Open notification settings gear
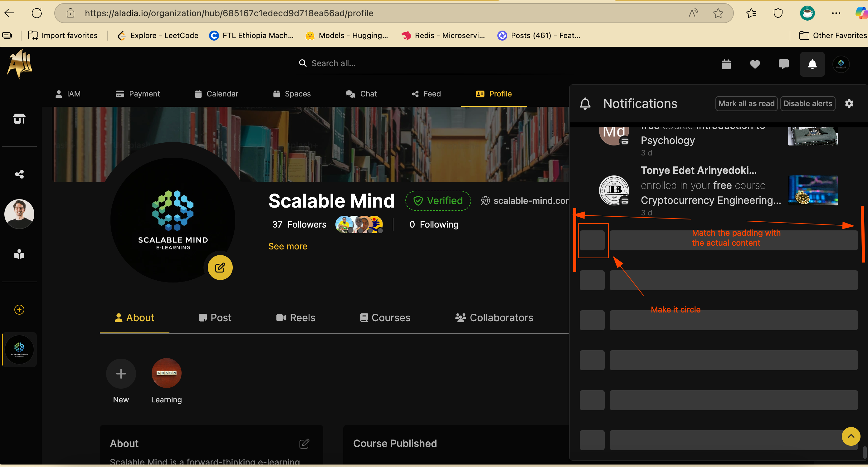This screenshot has height=467, width=868. [849, 104]
